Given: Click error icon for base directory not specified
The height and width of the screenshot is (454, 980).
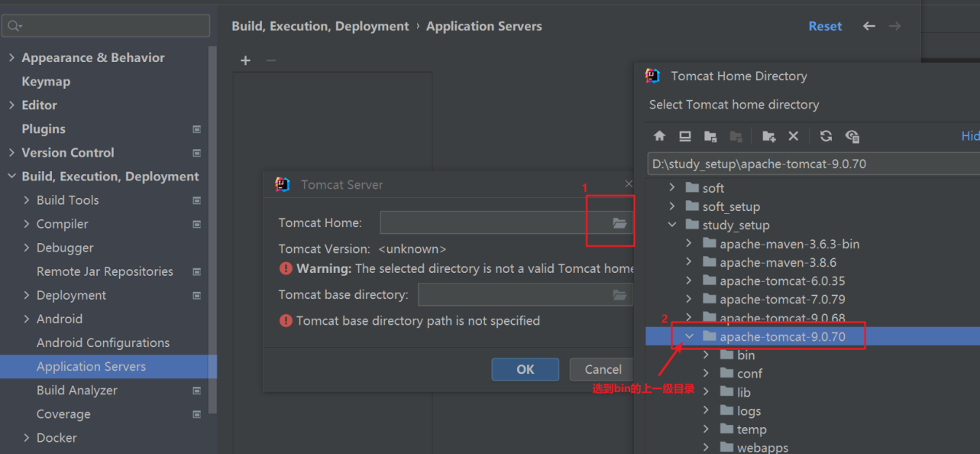Looking at the screenshot, I should pos(286,321).
